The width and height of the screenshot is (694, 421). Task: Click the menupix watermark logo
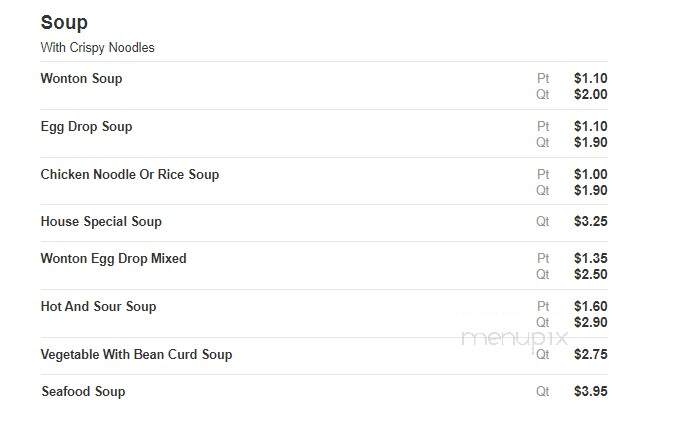coord(514,339)
